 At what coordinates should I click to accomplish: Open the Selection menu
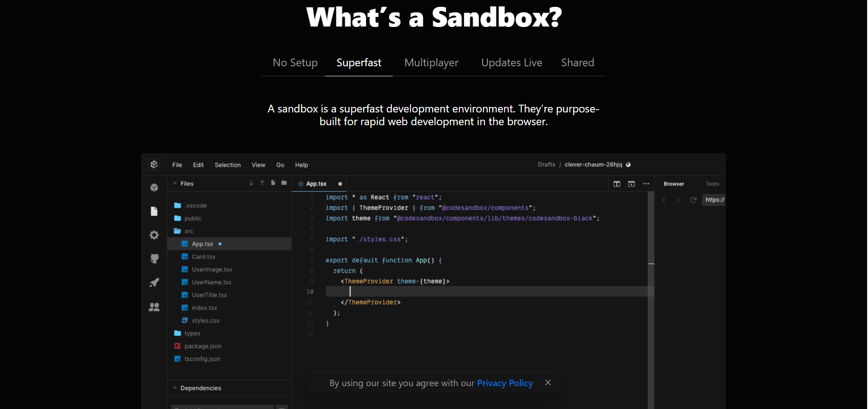[x=227, y=165]
